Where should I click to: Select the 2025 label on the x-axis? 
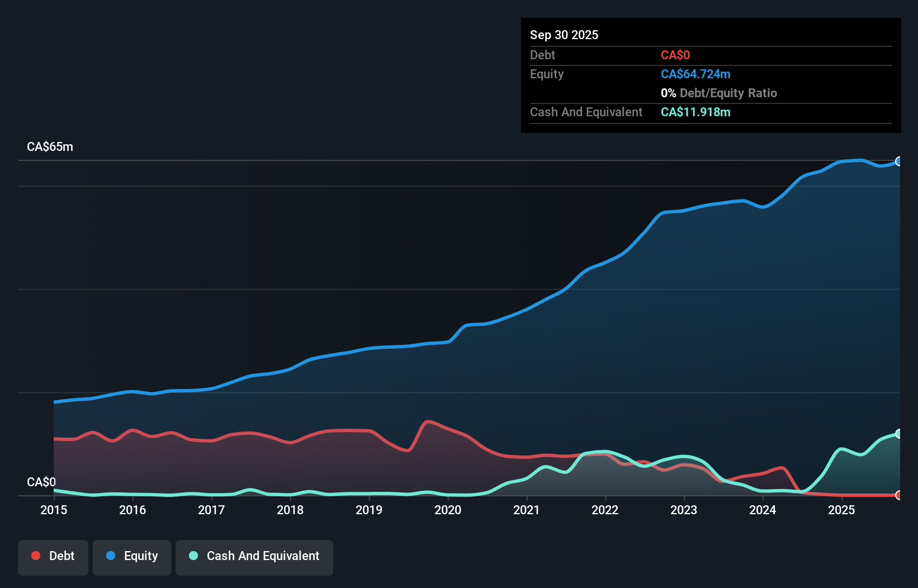point(842,510)
